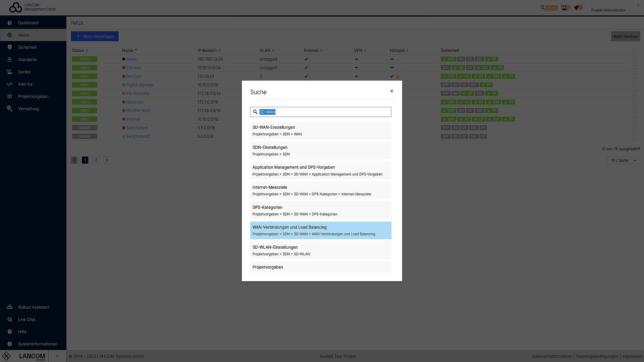The height and width of the screenshot is (362, 644).
Task: Open the Rollout Assistant icon
Action: (10, 307)
